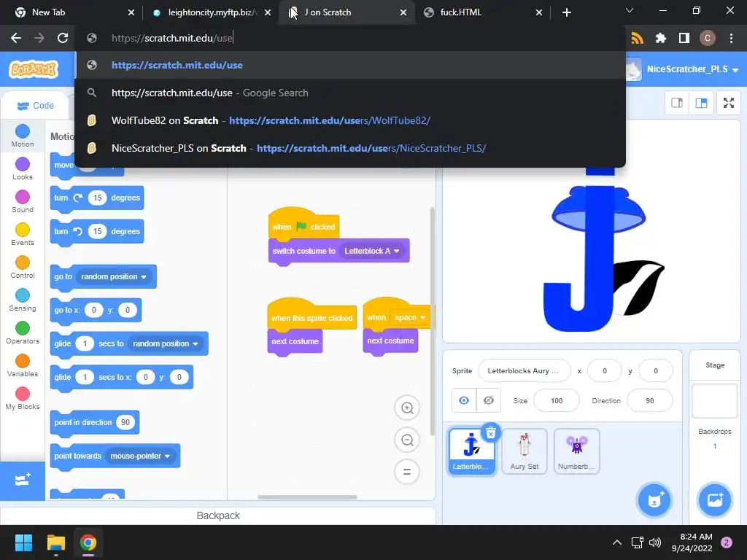Image resolution: width=747 pixels, height=560 pixels.
Task: Click the RSS feed extension icon
Action: pyautogui.click(x=637, y=38)
